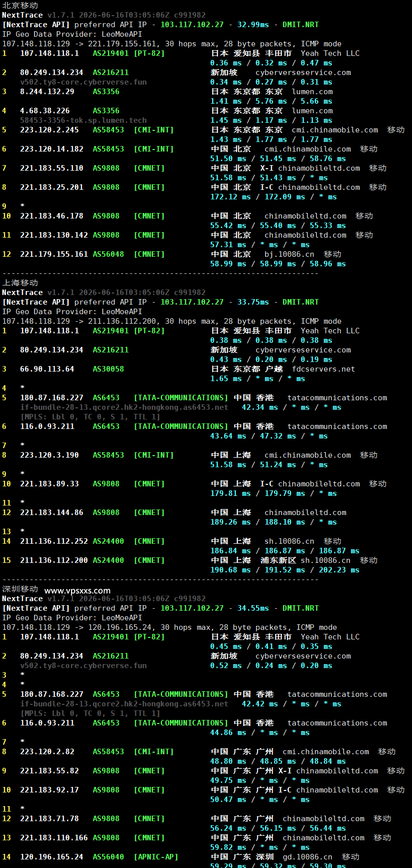Click the 44.86 ms latency value
Screen dimensions: 412x868
[228, 733]
